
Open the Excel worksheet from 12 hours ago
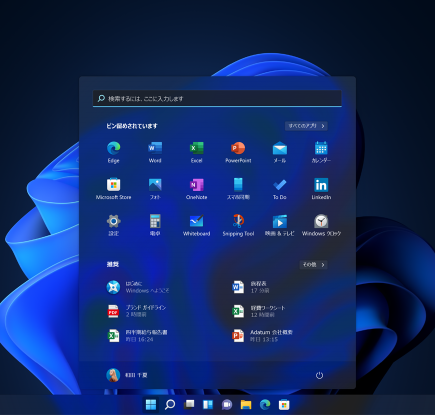(259, 311)
